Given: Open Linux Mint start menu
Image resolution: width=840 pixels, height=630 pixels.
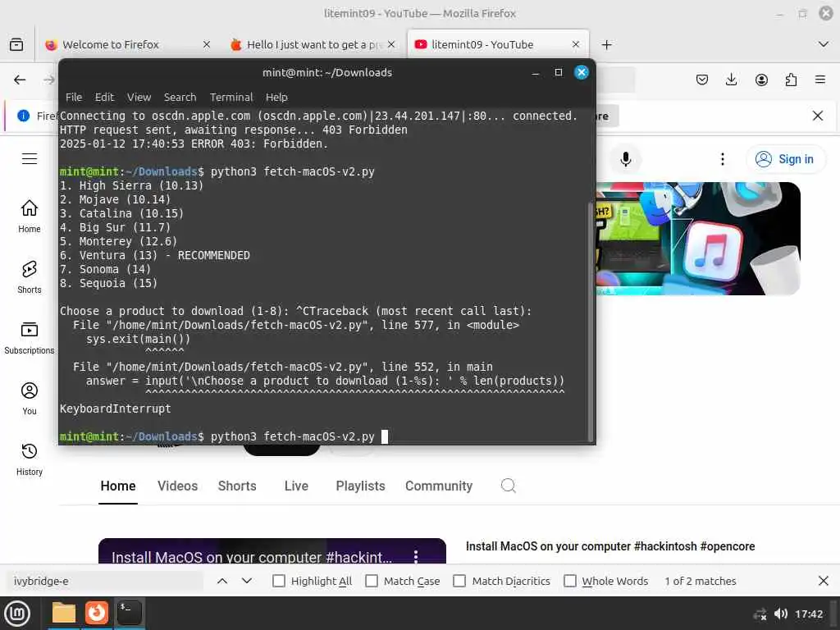Looking at the screenshot, I should point(17,614).
